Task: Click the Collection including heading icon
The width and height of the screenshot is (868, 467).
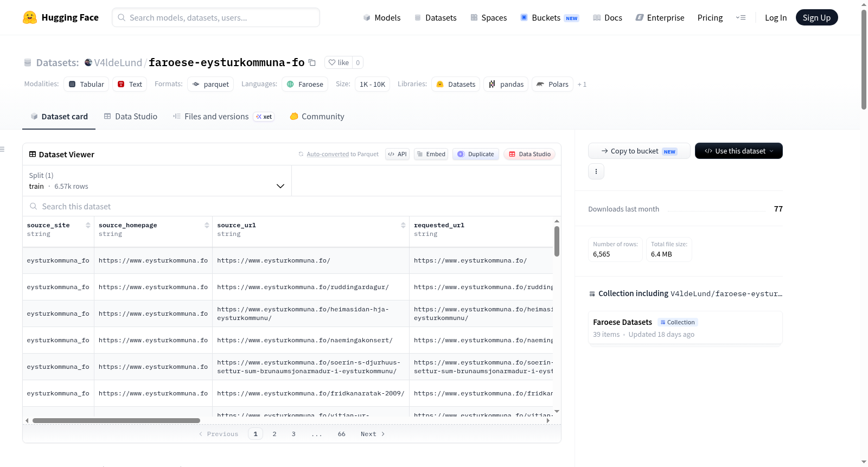Action: (x=592, y=294)
